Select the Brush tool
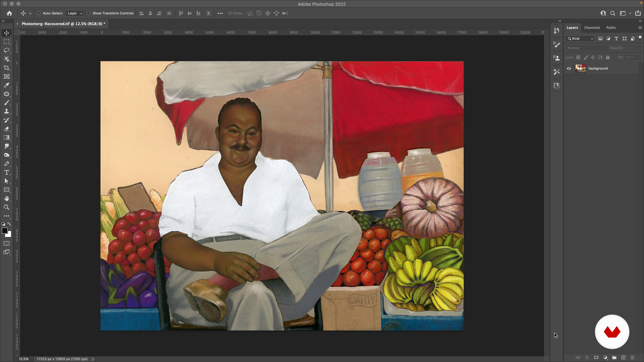 coord(7,103)
